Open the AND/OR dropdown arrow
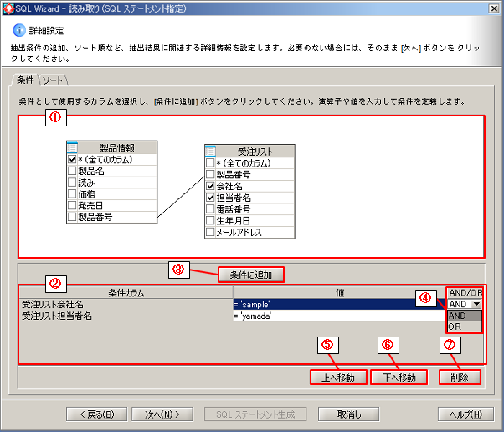 click(476, 305)
